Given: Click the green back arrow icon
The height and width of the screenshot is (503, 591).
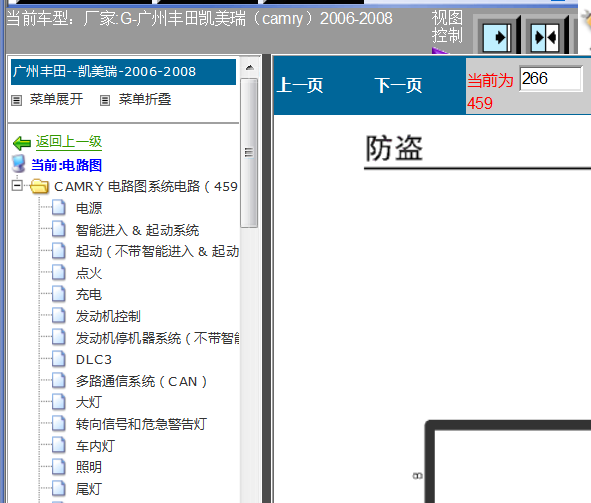Looking at the screenshot, I should coord(21,143).
